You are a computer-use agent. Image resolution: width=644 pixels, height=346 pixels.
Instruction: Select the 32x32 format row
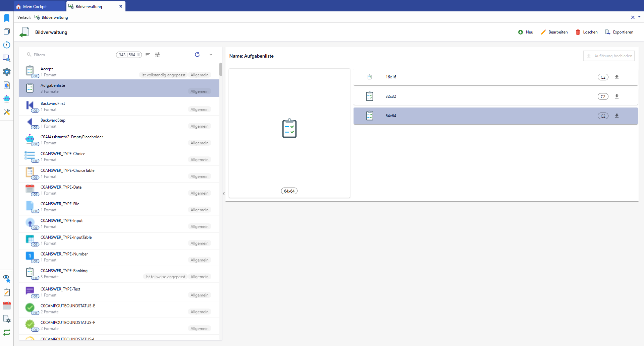[x=496, y=96]
